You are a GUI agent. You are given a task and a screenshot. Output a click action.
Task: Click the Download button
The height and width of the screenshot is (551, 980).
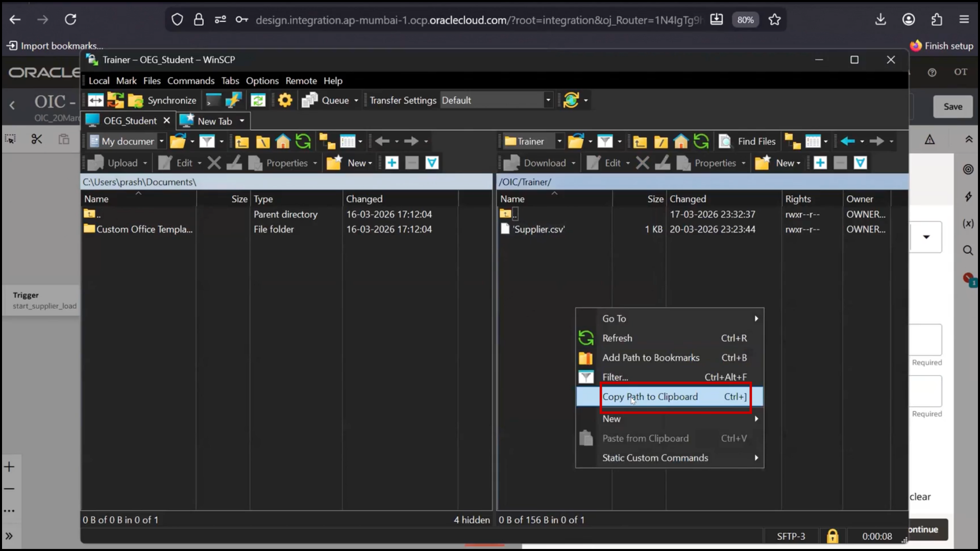[x=535, y=163]
